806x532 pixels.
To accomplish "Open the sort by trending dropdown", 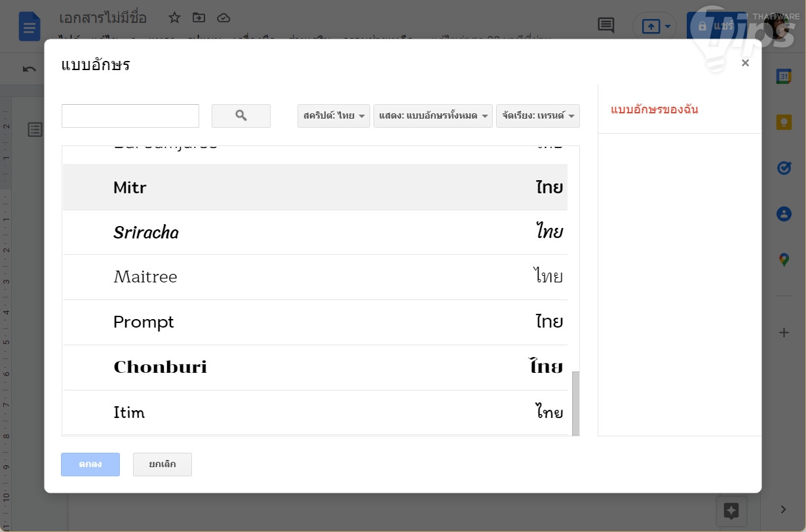I will [537, 116].
